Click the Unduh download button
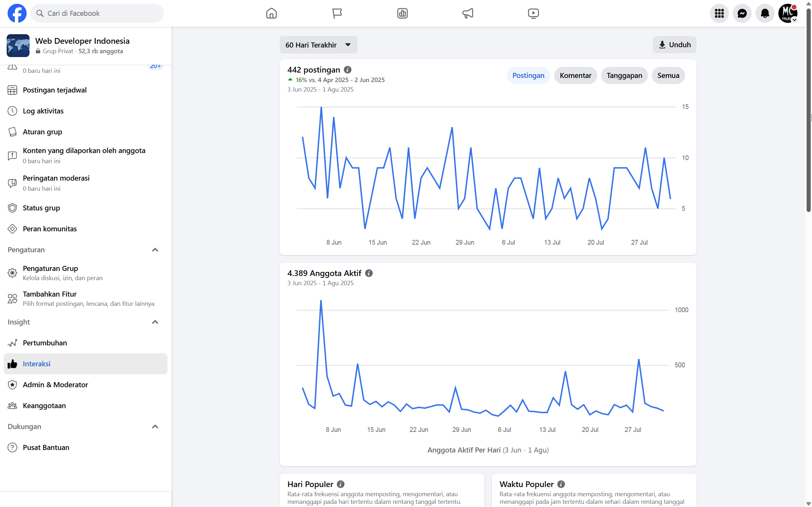Image resolution: width=812 pixels, height=507 pixels. point(674,45)
